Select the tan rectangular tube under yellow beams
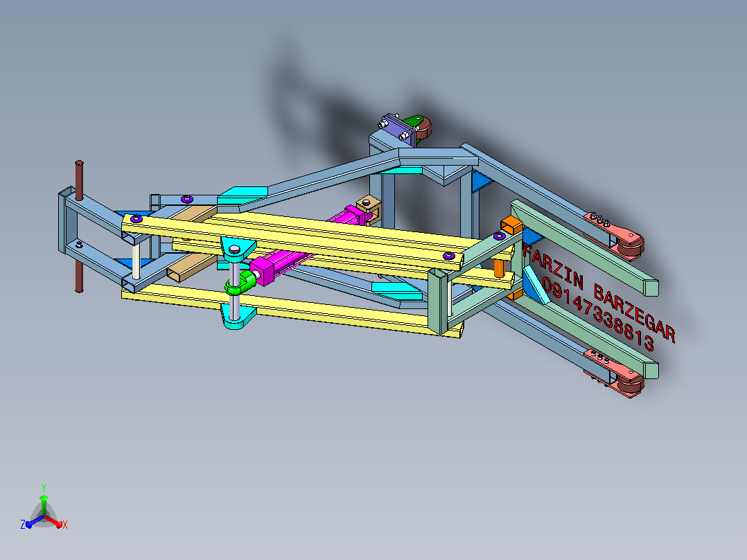Viewport: 747px width, 560px height. click(x=191, y=268)
